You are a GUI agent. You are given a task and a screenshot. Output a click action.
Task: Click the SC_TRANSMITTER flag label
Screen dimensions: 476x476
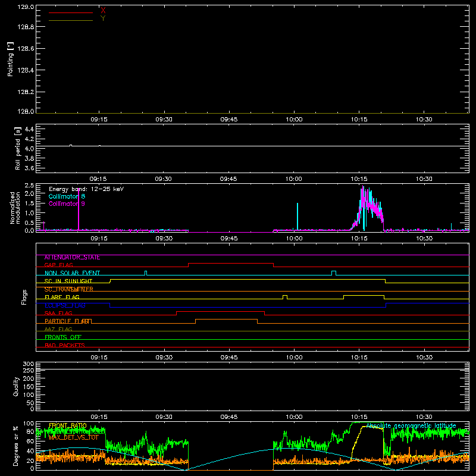(x=69, y=289)
